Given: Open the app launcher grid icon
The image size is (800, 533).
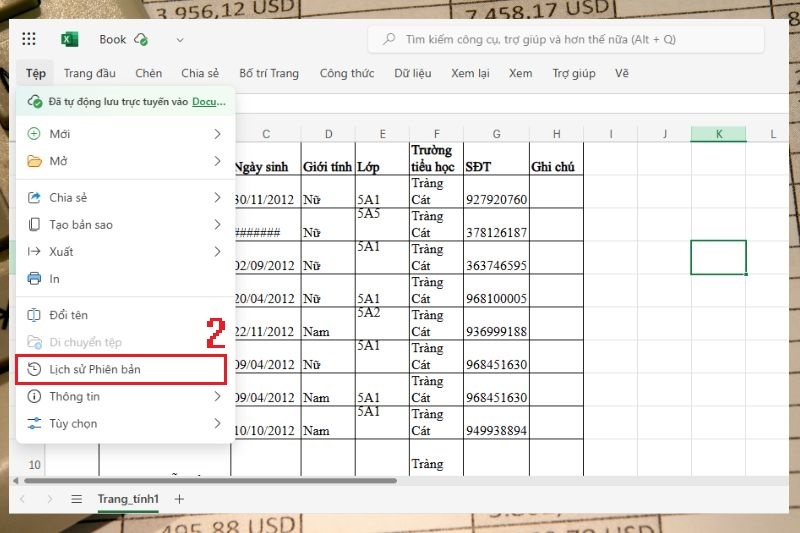Looking at the screenshot, I should coord(29,39).
